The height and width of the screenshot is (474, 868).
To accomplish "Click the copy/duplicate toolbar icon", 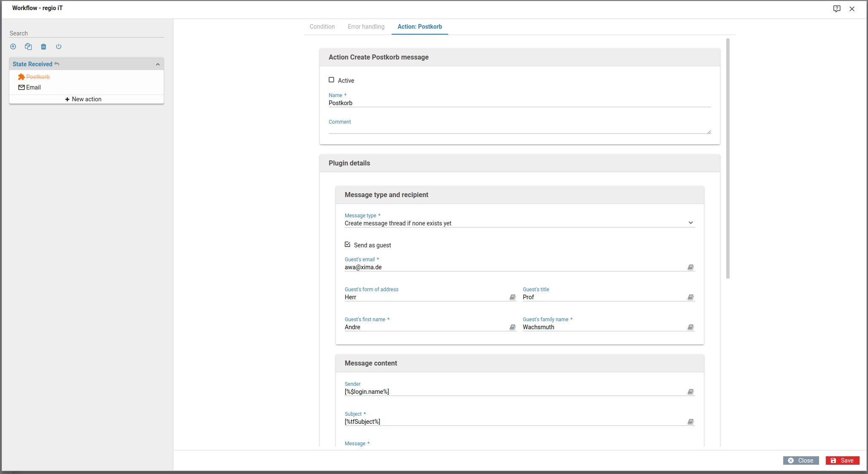I will click(x=28, y=46).
